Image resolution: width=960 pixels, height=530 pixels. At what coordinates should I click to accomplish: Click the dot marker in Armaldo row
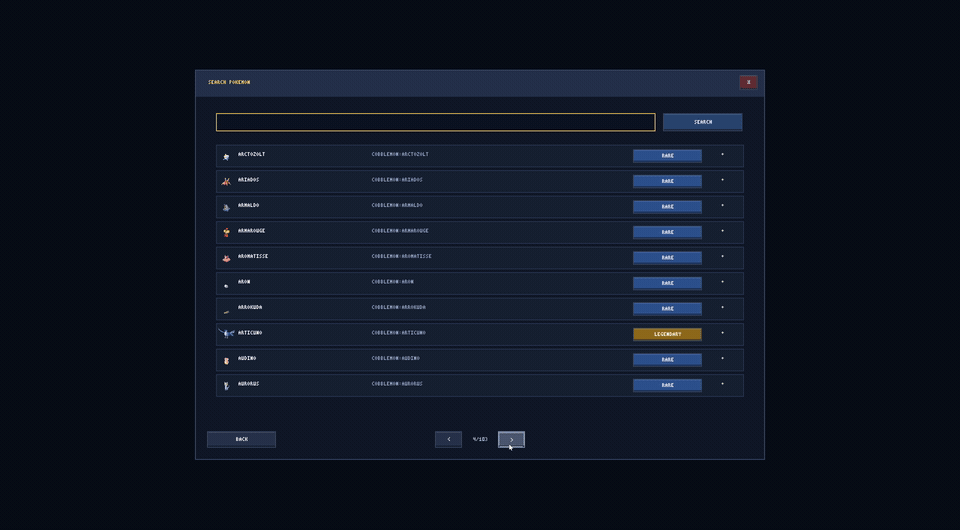(722, 206)
